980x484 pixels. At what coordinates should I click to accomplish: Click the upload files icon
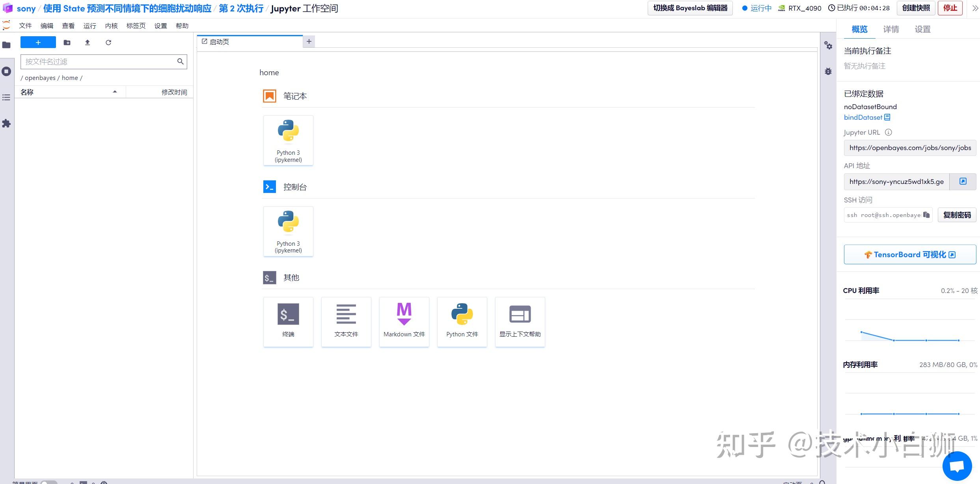tap(88, 43)
